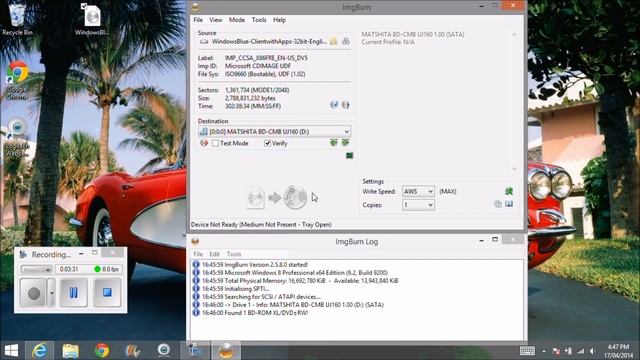
Task: Click the second green icon beside Verify
Action: tap(345, 142)
